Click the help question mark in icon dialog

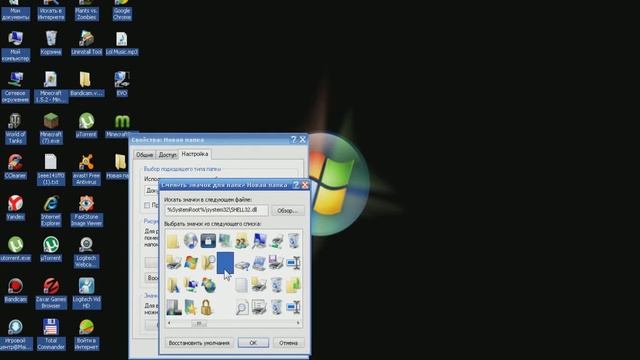pyautogui.click(x=296, y=185)
